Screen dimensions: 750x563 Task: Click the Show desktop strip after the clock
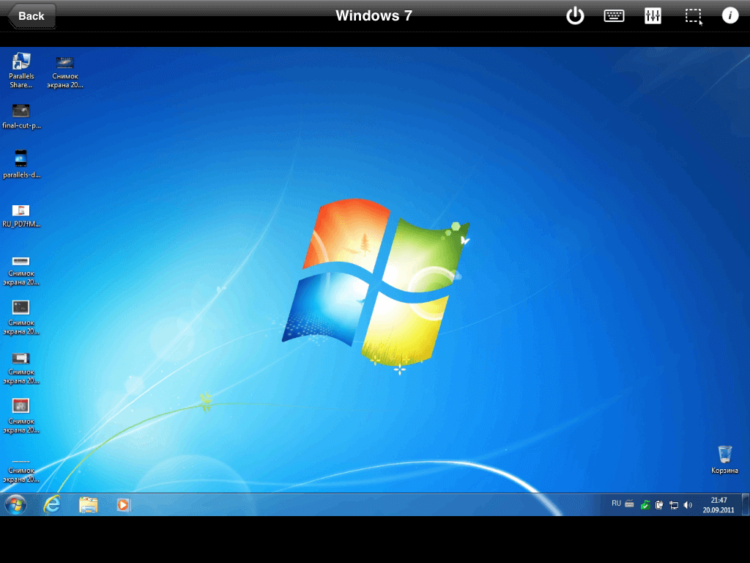[745, 505]
